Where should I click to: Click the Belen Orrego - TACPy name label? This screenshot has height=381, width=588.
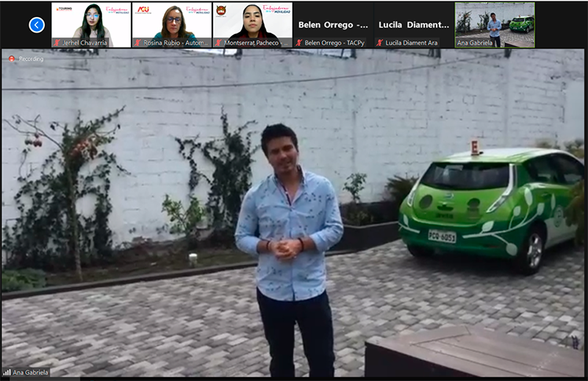tap(336, 43)
